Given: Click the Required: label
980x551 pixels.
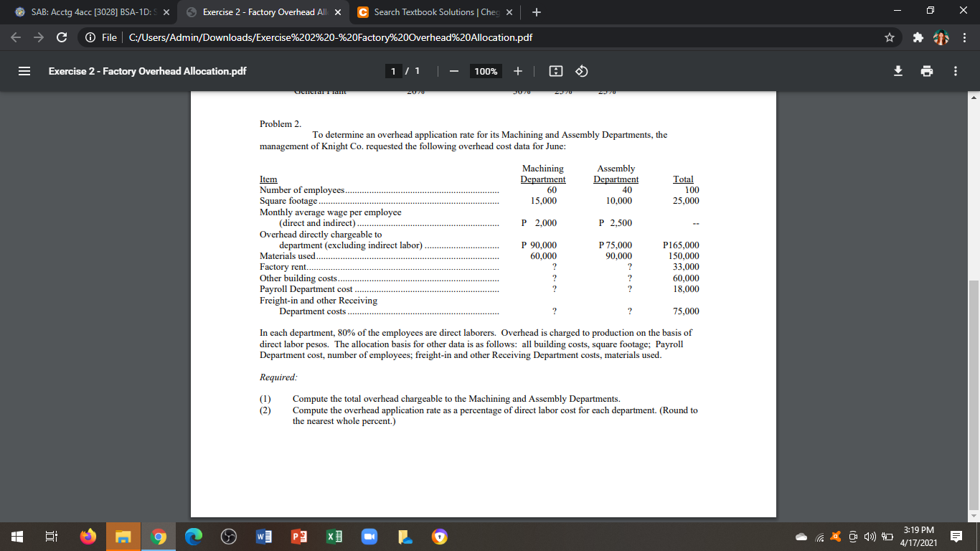Looking at the screenshot, I should pos(278,377).
